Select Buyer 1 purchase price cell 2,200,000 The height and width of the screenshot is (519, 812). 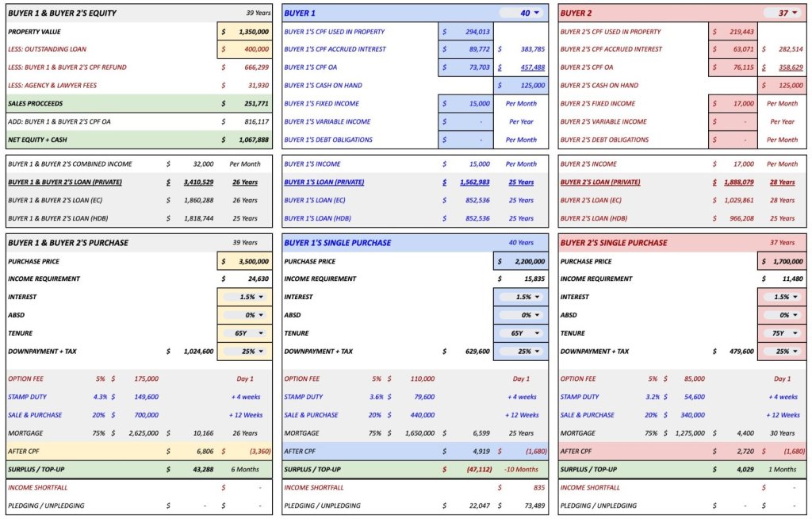pos(521,261)
